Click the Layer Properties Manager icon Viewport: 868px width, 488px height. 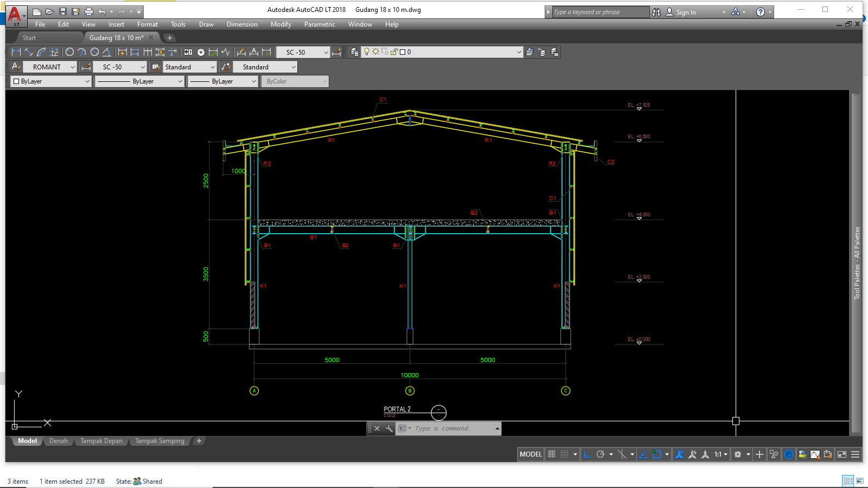pos(355,52)
